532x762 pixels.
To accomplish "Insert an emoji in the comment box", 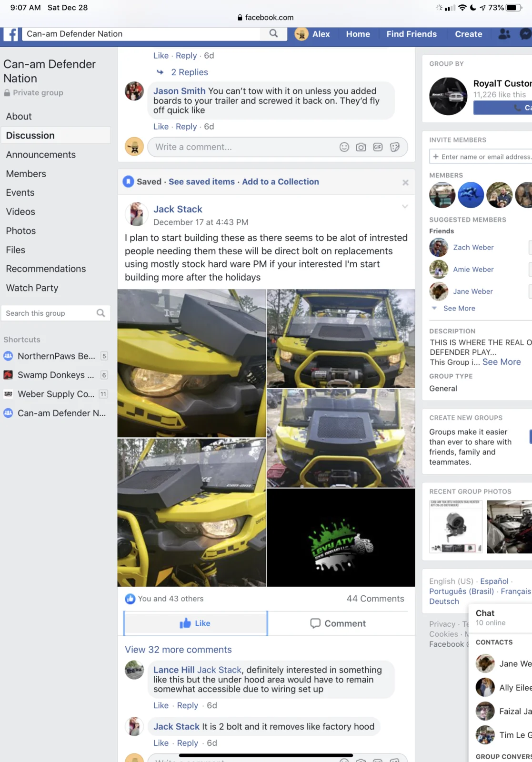I will coord(344,147).
